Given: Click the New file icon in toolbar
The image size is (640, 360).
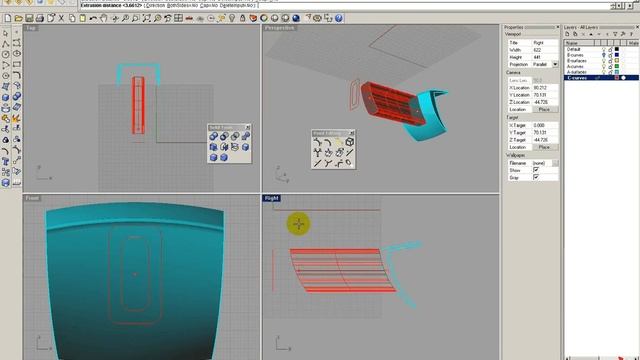Looking at the screenshot, I should 8,18.
